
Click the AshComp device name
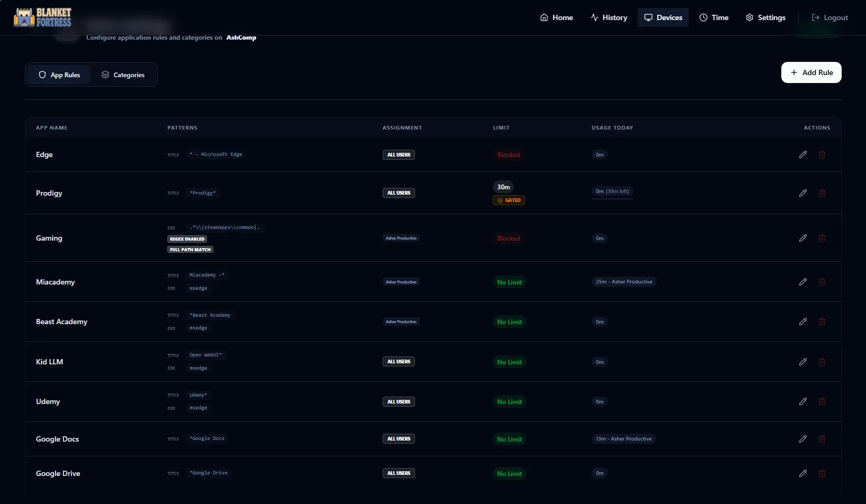[241, 38]
